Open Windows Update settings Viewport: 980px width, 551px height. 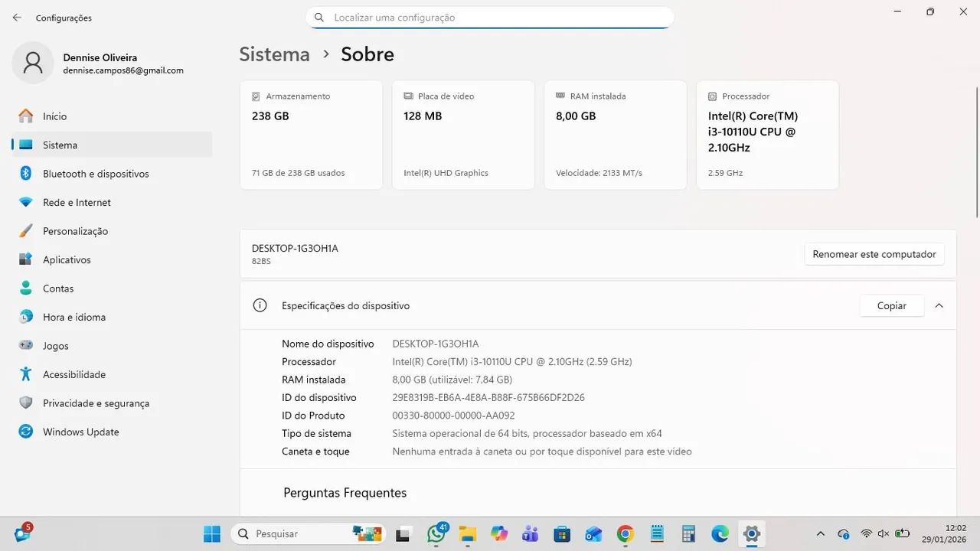click(x=80, y=432)
